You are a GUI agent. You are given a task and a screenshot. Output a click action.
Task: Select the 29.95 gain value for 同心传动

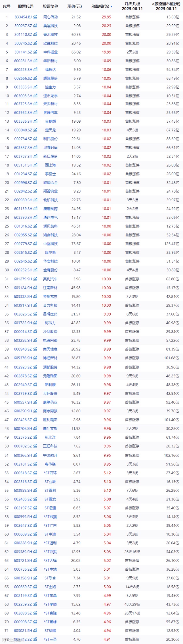tap(106, 17)
